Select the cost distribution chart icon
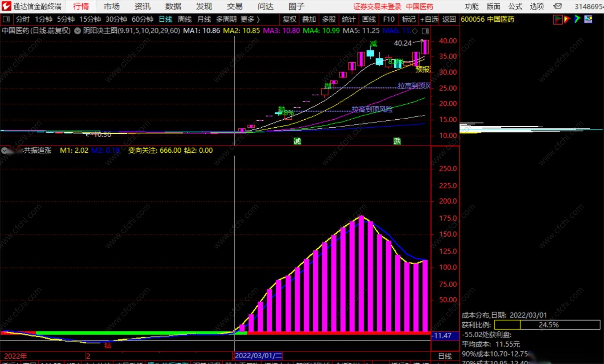 [x=557, y=19]
